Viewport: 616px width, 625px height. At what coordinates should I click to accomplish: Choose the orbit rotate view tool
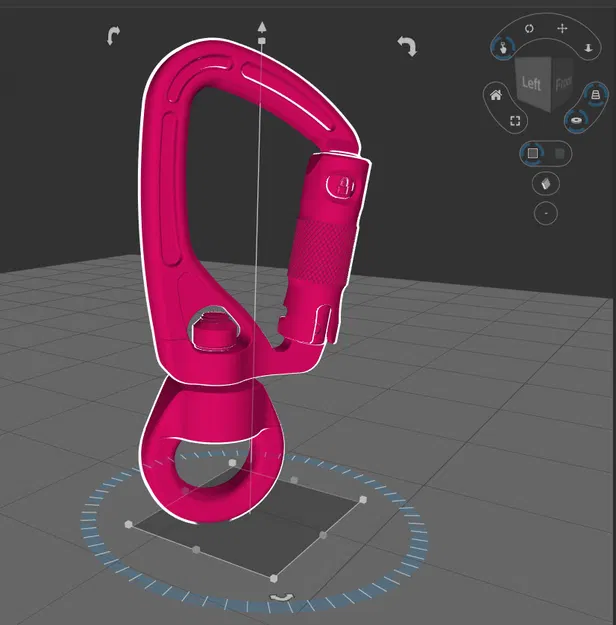click(529, 29)
